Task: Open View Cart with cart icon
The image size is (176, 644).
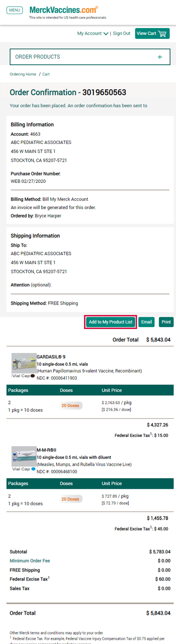Action: 153,33
